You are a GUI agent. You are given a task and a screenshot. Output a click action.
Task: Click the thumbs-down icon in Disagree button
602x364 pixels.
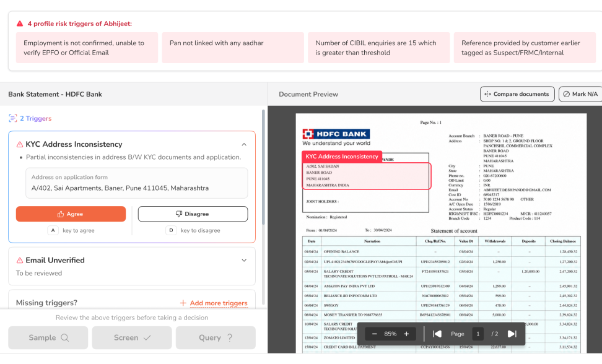pos(179,214)
